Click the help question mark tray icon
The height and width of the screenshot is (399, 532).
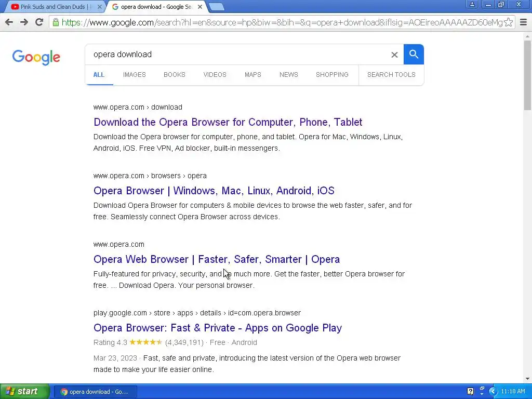point(470,392)
